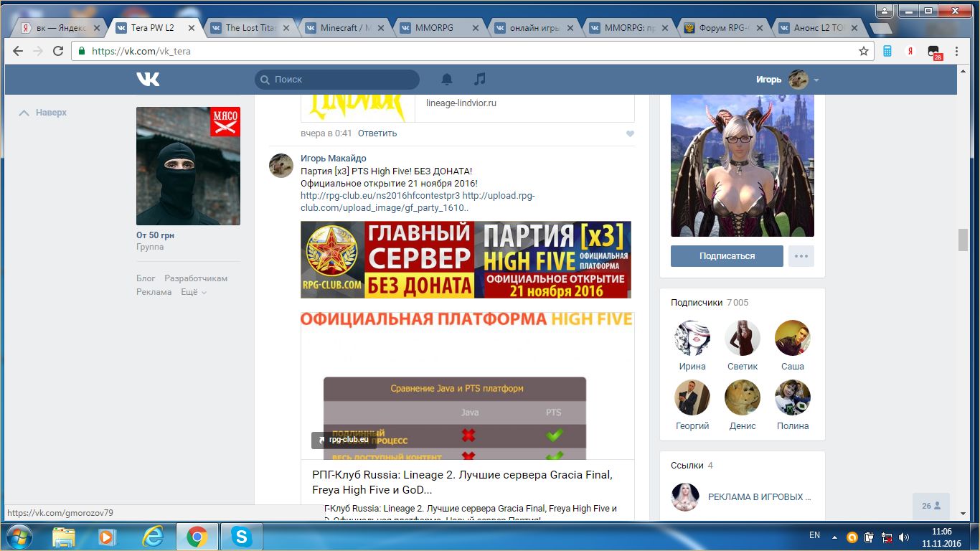This screenshot has width=980, height=551.
Task: Expand the Ещё footer menu
Action: [194, 292]
